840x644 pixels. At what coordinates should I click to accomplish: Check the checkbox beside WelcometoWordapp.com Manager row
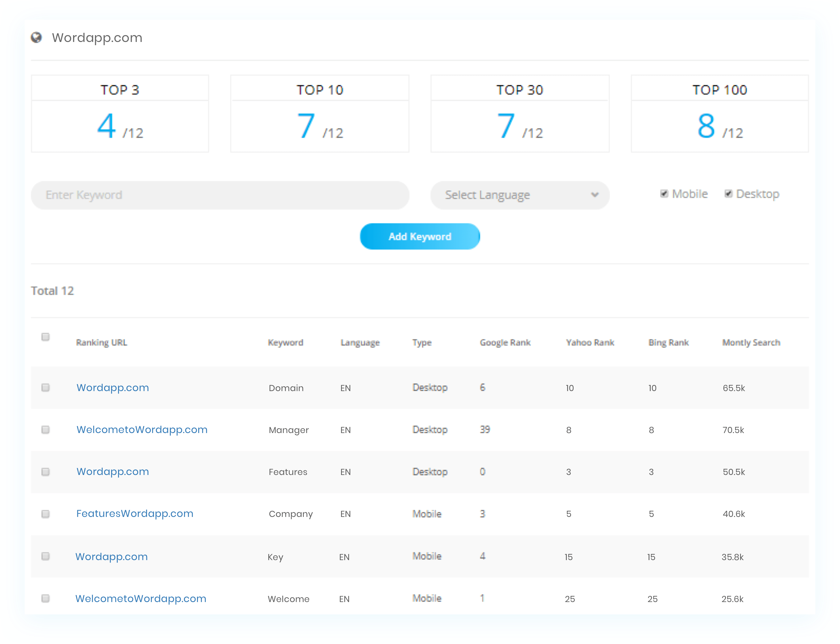click(46, 430)
